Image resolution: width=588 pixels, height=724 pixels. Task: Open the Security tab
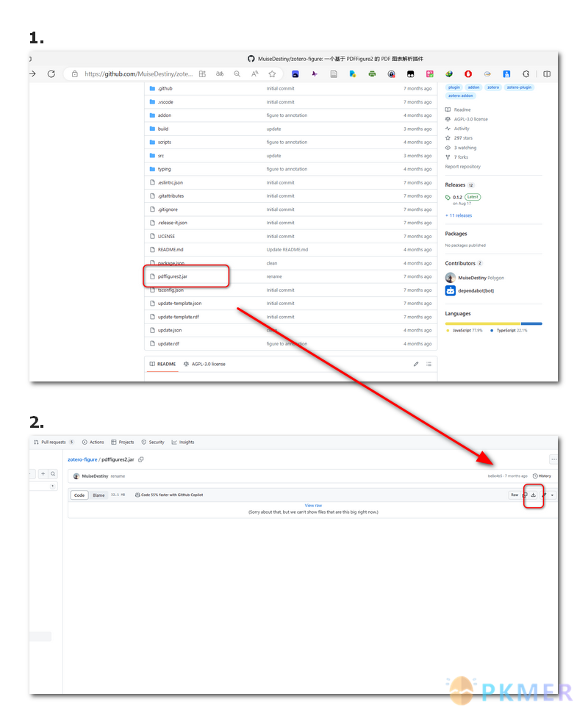(153, 442)
